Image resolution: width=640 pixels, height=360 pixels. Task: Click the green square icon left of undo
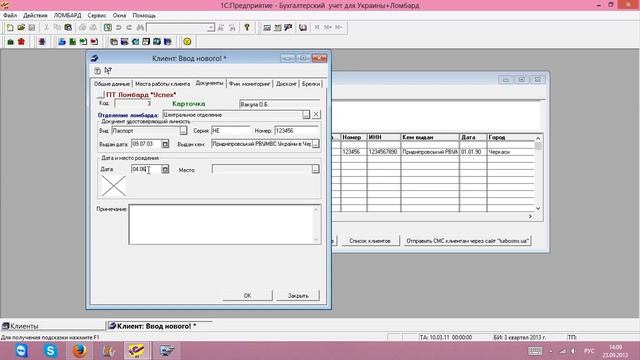(x=107, y=27)
